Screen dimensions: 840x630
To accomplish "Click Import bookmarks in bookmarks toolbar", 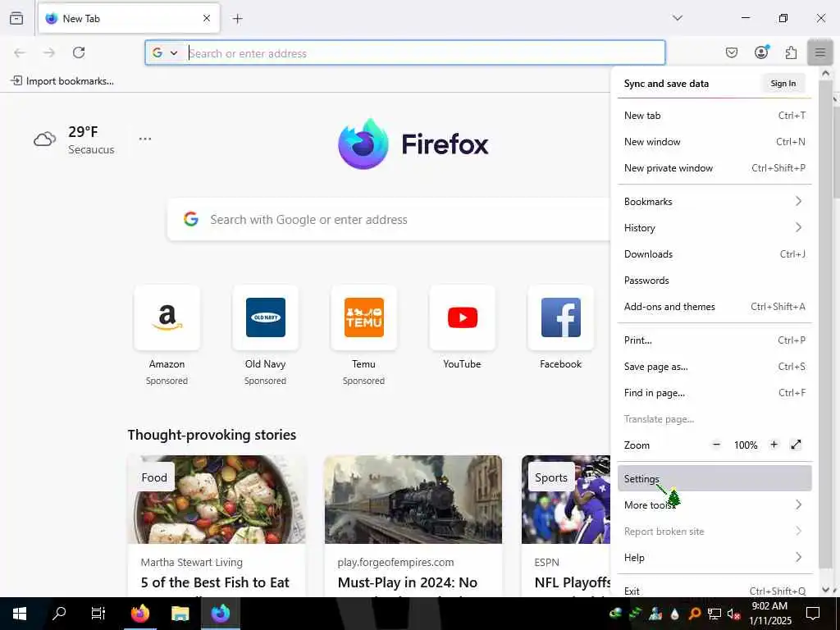I will coord(62,81).
